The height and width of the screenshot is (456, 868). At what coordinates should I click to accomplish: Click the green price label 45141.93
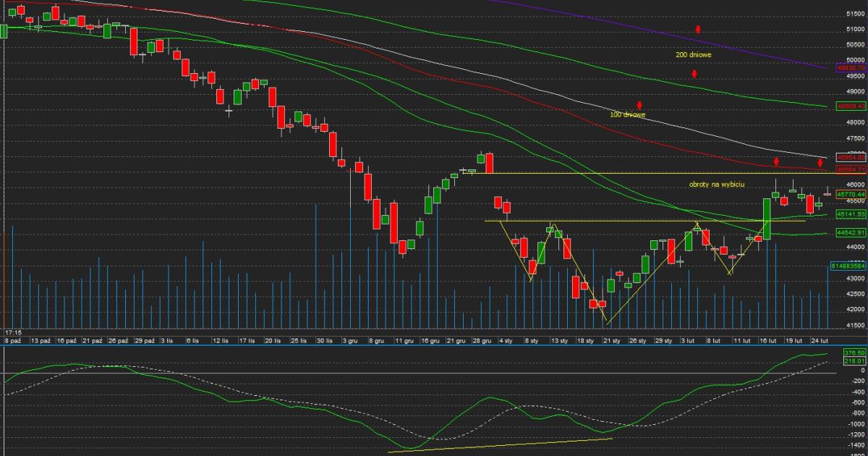(851, 214)
